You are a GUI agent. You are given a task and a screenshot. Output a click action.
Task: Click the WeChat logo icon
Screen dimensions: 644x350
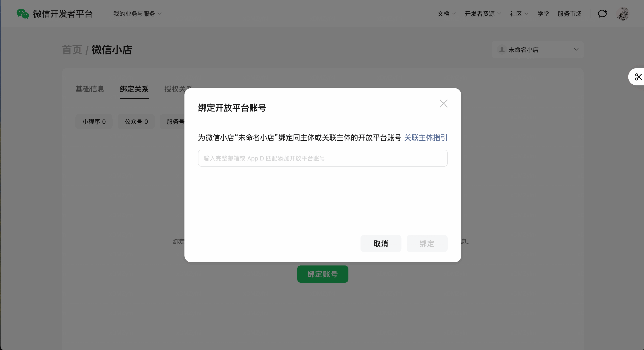23,14
